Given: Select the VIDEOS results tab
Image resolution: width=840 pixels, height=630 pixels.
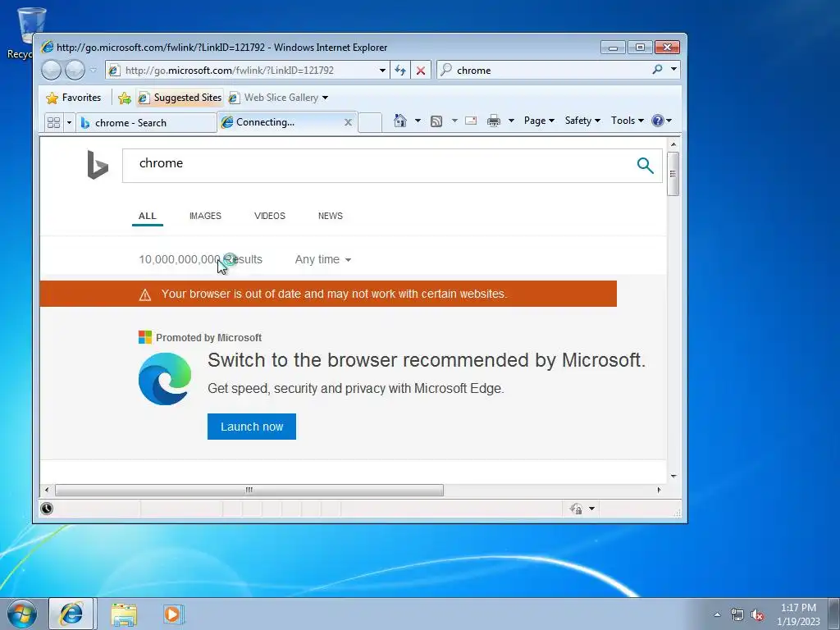Looking at the screenshot, I should coord(269,216).
